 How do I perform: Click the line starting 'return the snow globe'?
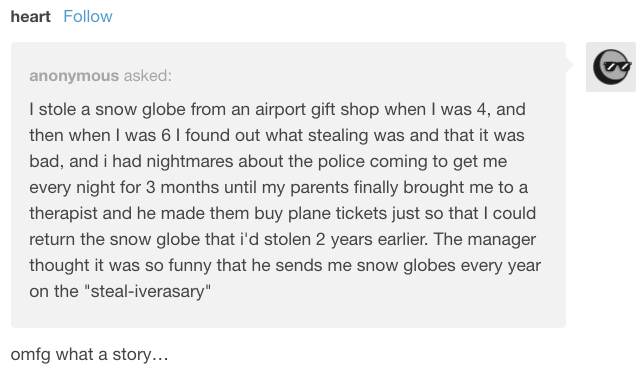click(282, 239)
